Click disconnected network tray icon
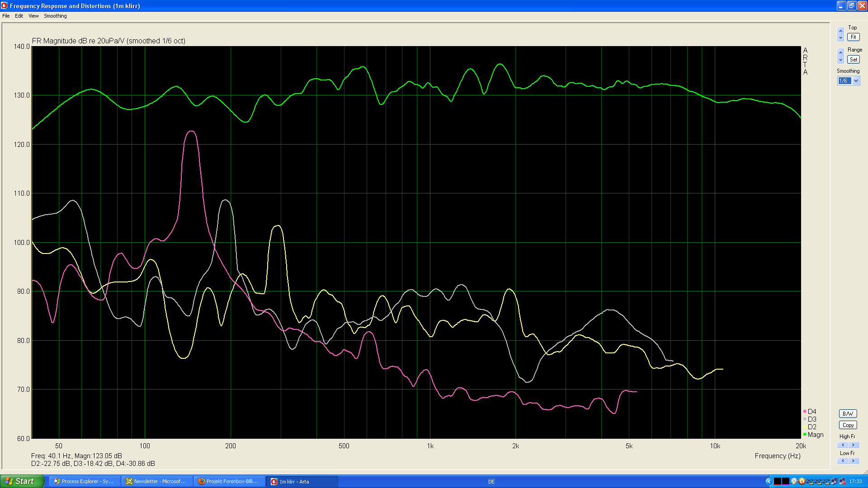This screenshot has width=868, height=488. [843, 481]
